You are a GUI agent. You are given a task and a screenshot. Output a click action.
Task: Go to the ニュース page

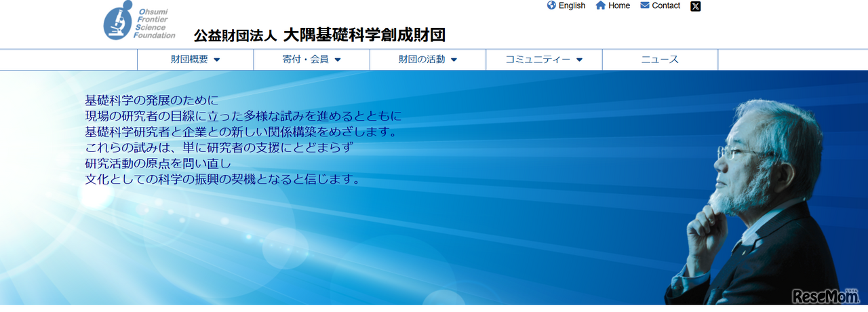[660, 60]
